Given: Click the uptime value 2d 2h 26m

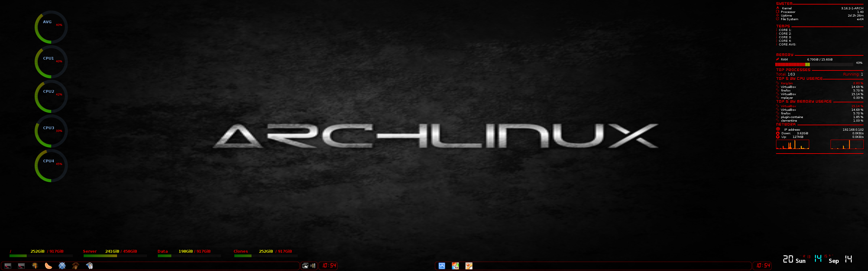Looking at the screenshot, I should 856,15.
